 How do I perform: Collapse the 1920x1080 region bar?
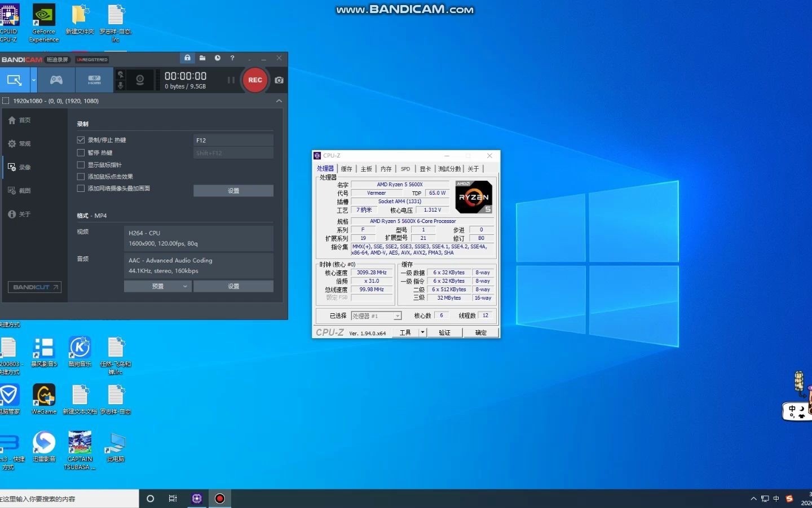point(279,101)
